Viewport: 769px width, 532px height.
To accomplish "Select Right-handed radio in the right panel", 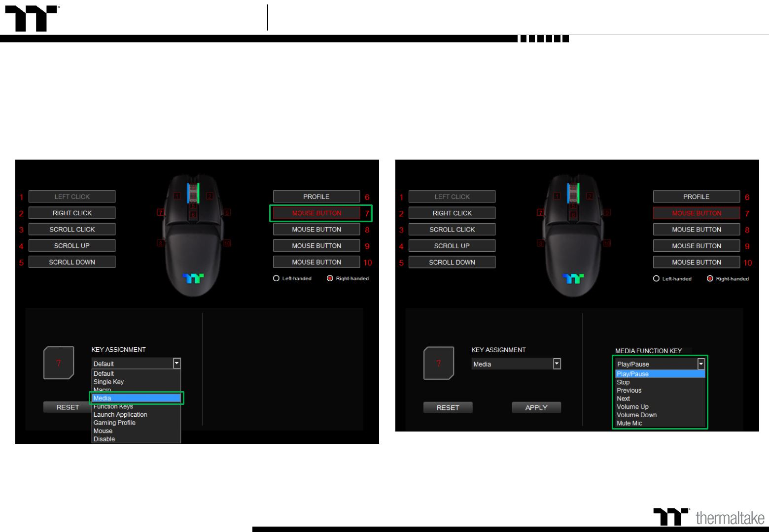I will [710, 278].
